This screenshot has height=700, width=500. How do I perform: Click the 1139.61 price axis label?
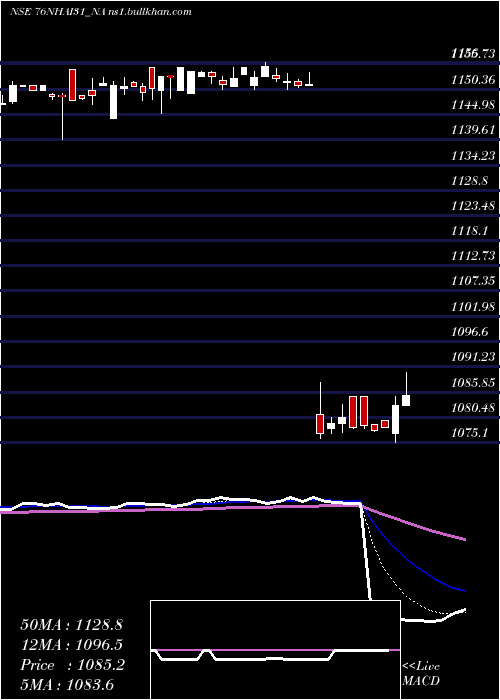pos(473,130)
